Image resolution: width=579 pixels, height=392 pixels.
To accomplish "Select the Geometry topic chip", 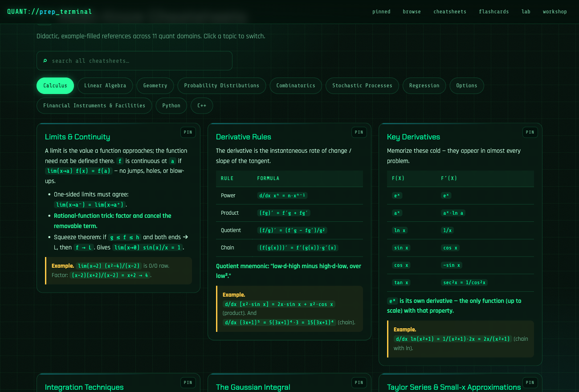I will (x=155, y=86).
